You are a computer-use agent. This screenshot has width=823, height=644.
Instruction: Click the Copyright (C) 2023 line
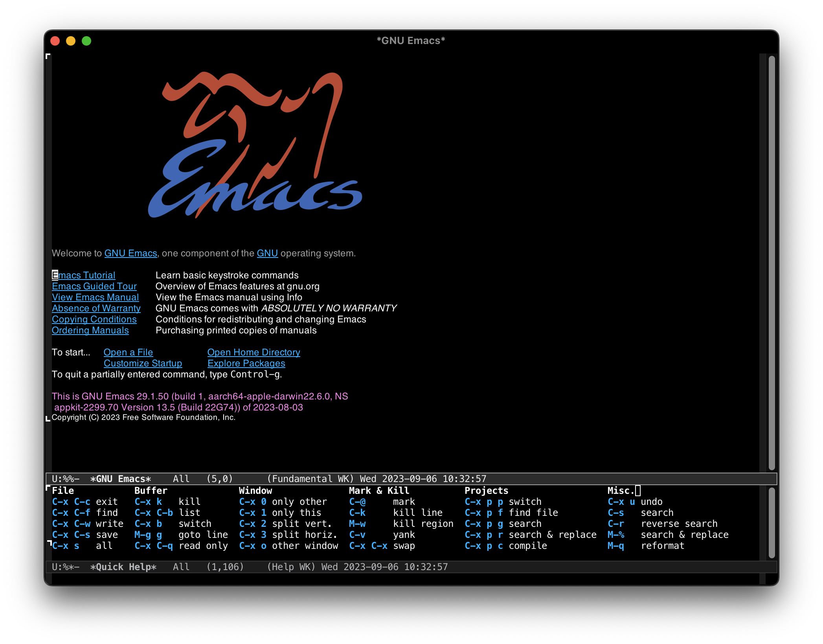[x=143, y=418]
